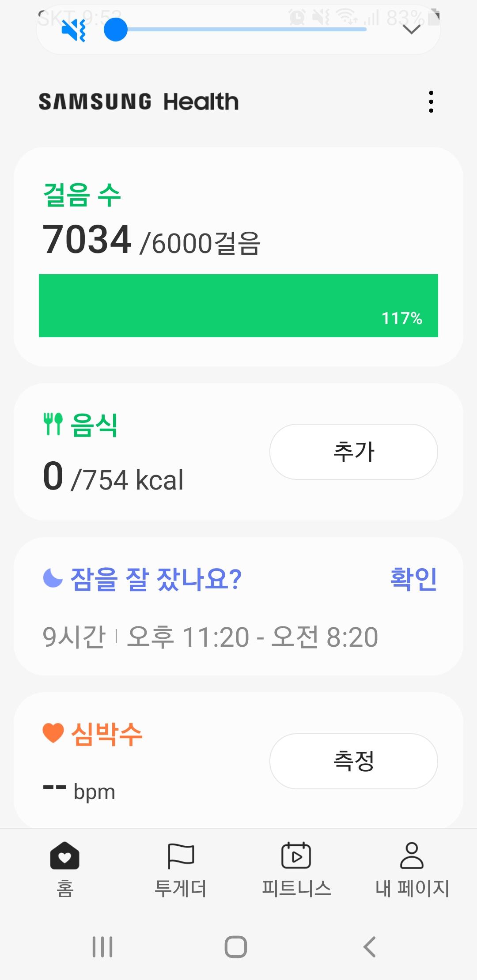Click the volume slider handle
The height and width of the screenshot is (980, 477).
coord(116,30)
